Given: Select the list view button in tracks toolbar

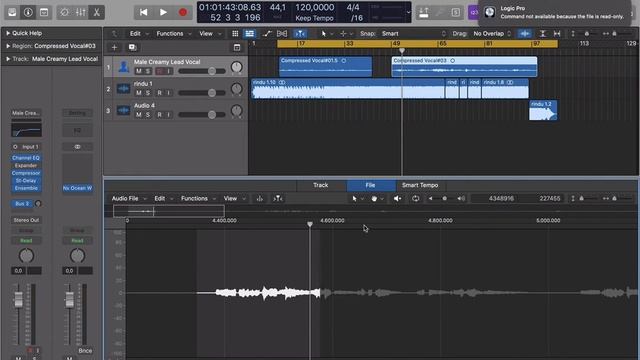Looking at the screenshot, I should click(x=249, y=33).
